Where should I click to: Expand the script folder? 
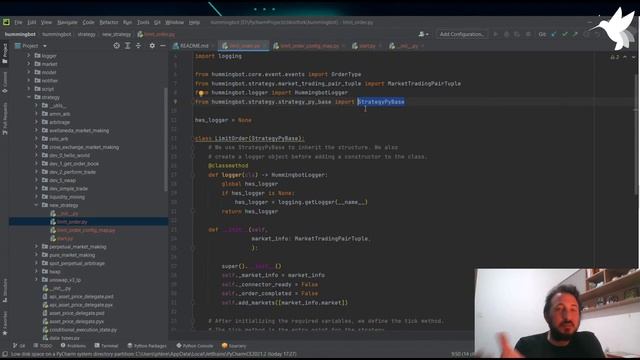[29, 89]
